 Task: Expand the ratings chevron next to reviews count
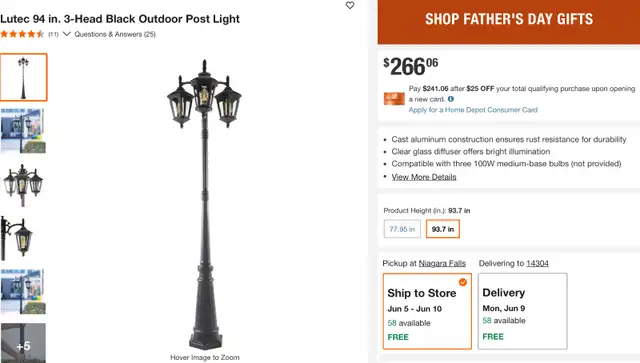[67, 34]
